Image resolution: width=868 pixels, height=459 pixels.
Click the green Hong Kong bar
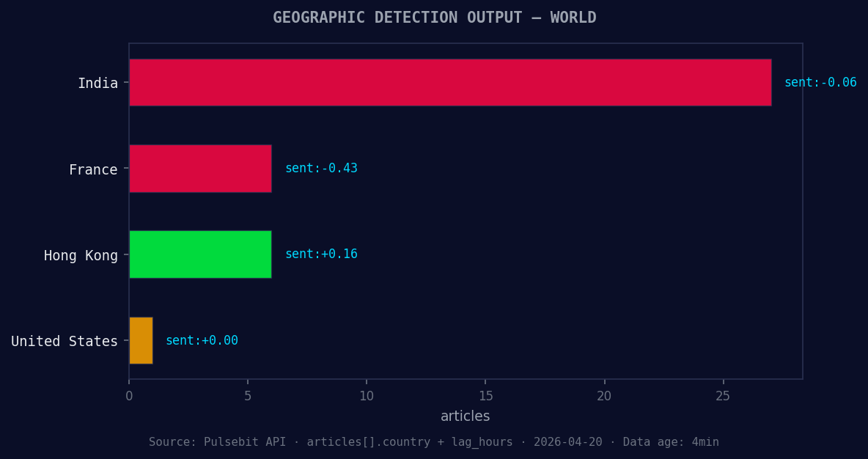coord(199,254)
